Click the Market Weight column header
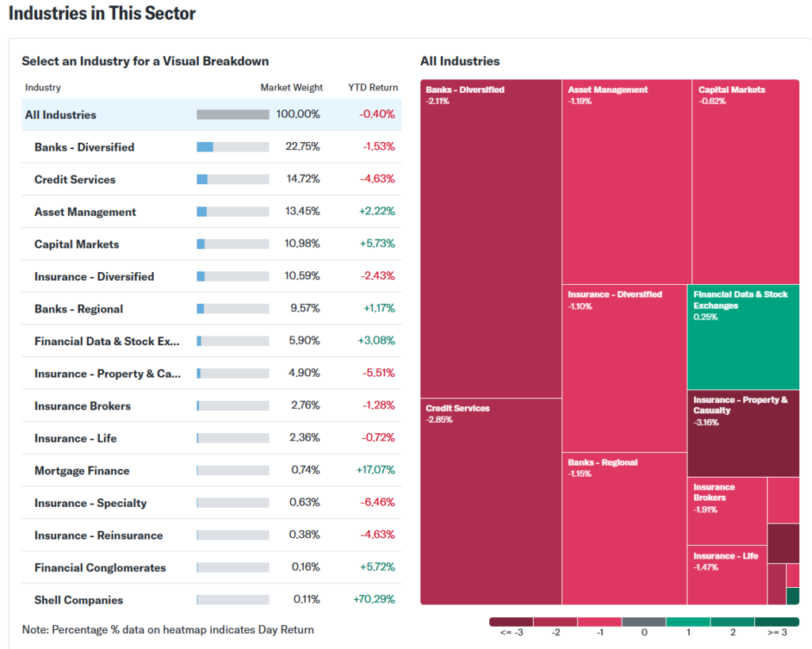Viewport: 812px width, 649px height. 292,87
